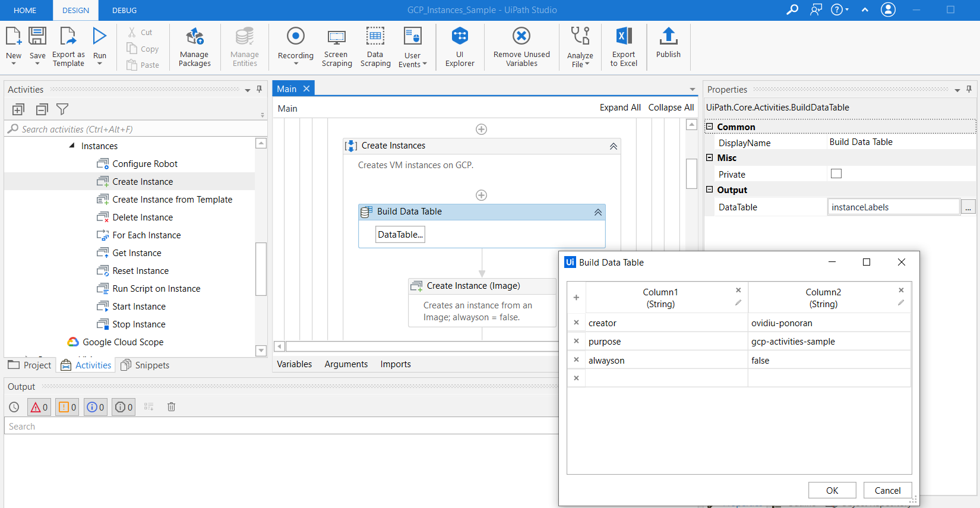This screenshot has height=508, width=980.
Task: Click Cancel in Build Data Table dialog
Action: pyautogui.click(x=887, y=490)
